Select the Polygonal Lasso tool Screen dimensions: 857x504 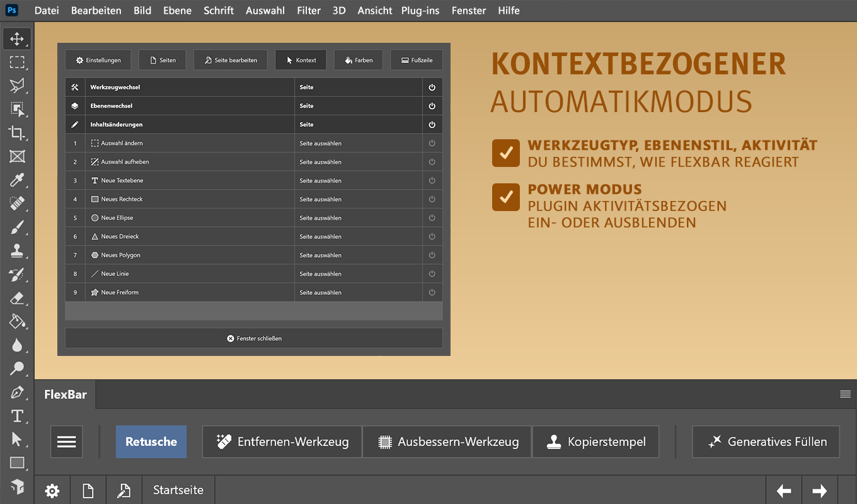tap(17, 86)
